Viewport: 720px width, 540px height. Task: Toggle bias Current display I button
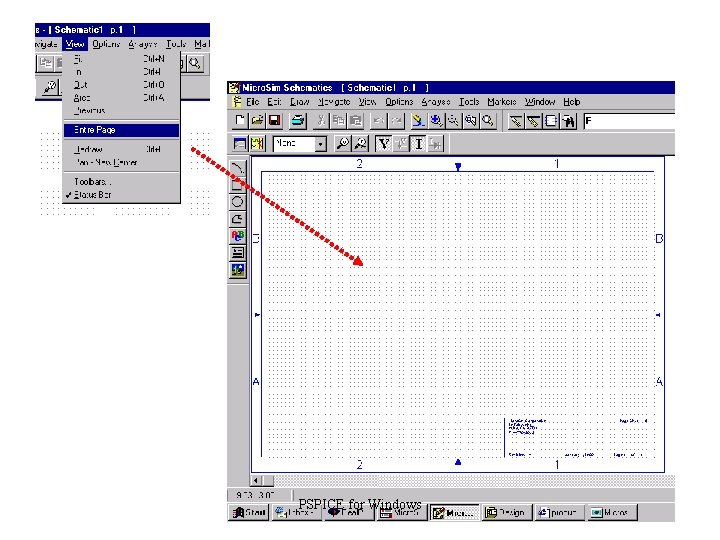pyautogui.click(x=418, y=144)
